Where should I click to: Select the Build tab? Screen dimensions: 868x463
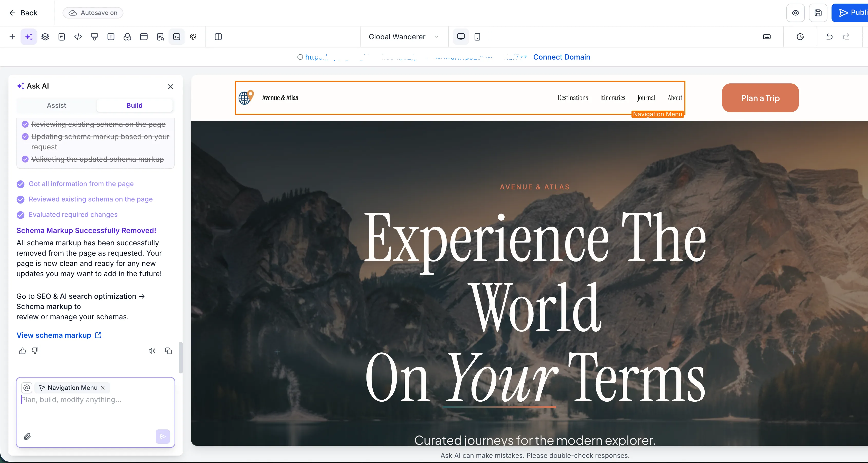pyautogui.click(x=134, y=105)
